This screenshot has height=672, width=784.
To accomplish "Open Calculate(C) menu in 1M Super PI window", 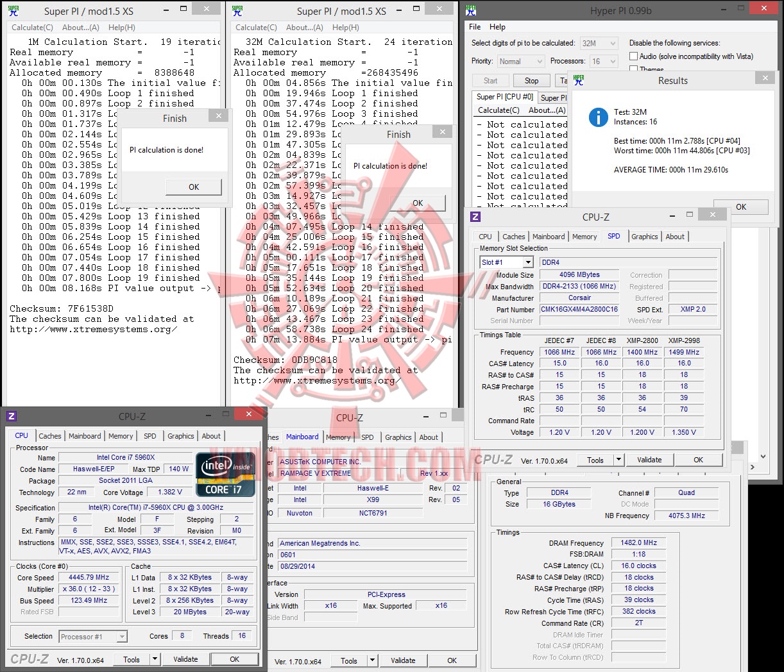I will pos(32,28).
